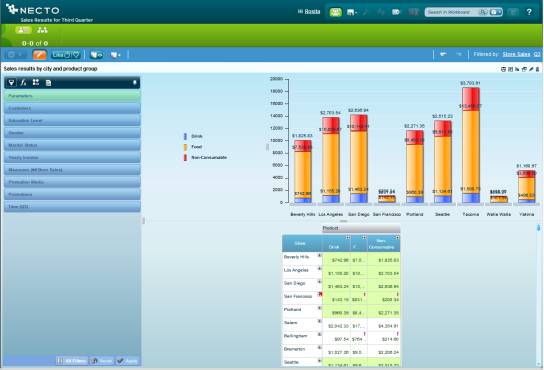Screen dimensions: 544x370
Task: Open the green social people icon in header
Action: click(x=335, y=12)
